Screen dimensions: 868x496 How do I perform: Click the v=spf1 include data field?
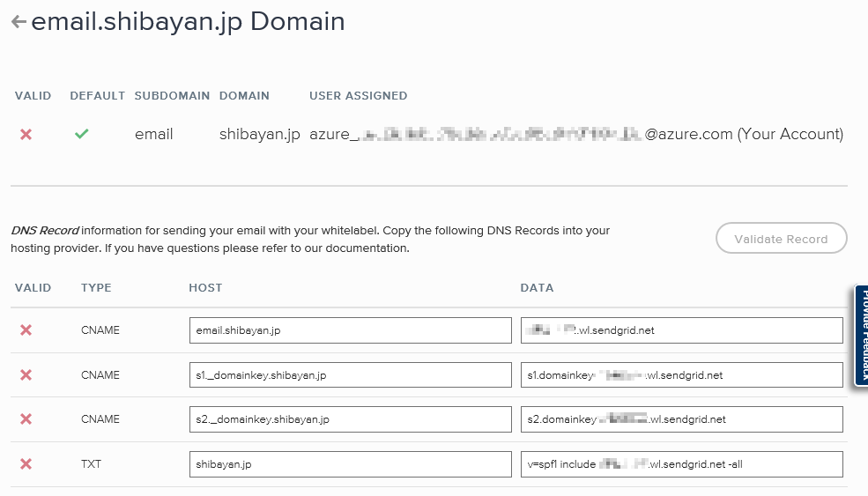pos(681,464)
